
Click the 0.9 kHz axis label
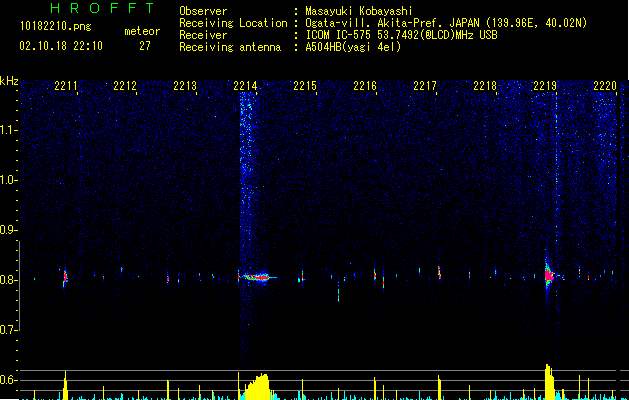pyautogui.click(x=9, y=230)
